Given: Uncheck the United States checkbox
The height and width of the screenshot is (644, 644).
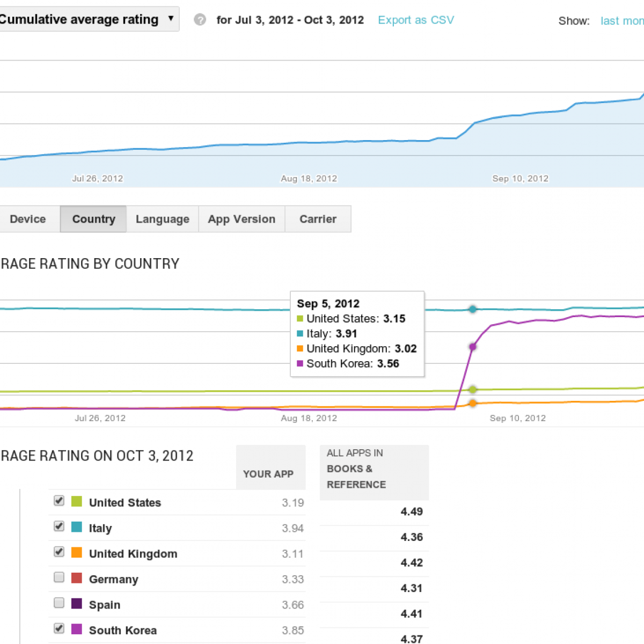Looking at the screenshot, I should (x=59, y=501).
